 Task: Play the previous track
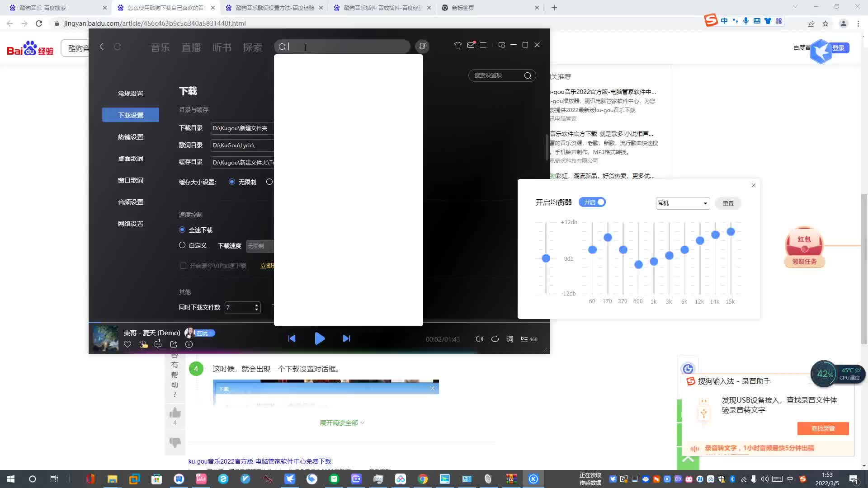tap(292, 338)
